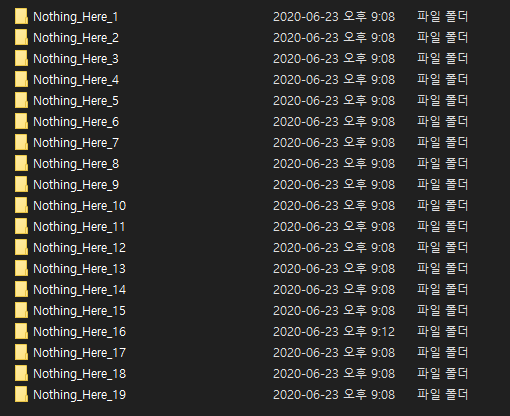The width and height of the screenshot is (510, 416).
Task: Click the folder icon for Nothing_Here_14
Action: tap(21, 290)
